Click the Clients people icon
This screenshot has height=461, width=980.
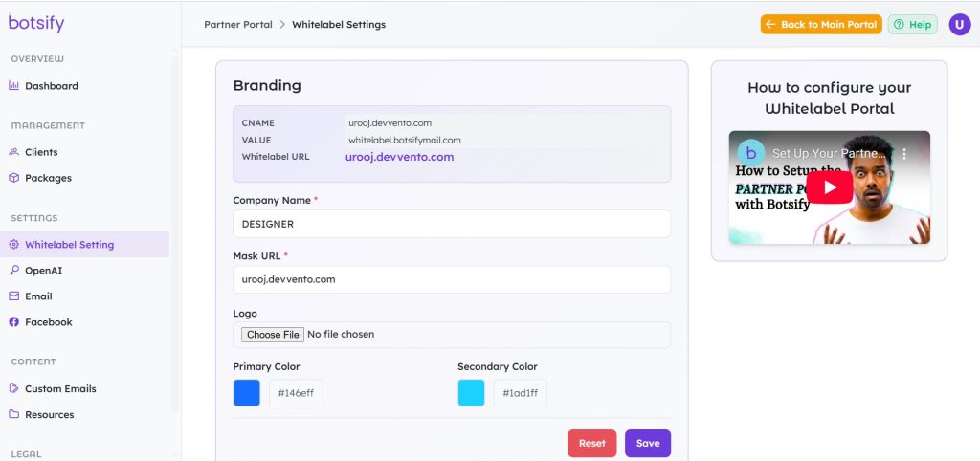(13, 152)
